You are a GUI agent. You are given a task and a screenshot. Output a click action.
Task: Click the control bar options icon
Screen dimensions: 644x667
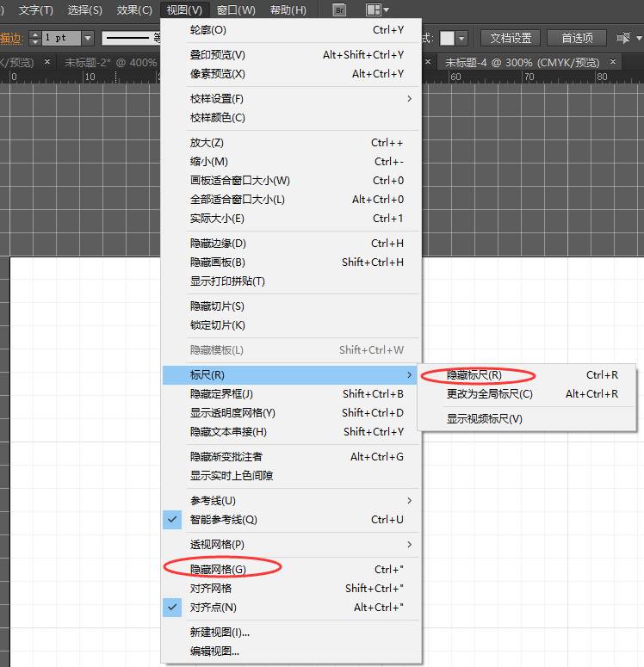pos(623,38)
